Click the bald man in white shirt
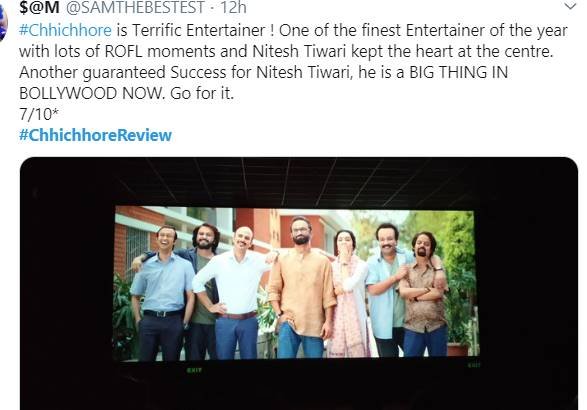Viewport: 587px width, 410px height. coord(232,292)
